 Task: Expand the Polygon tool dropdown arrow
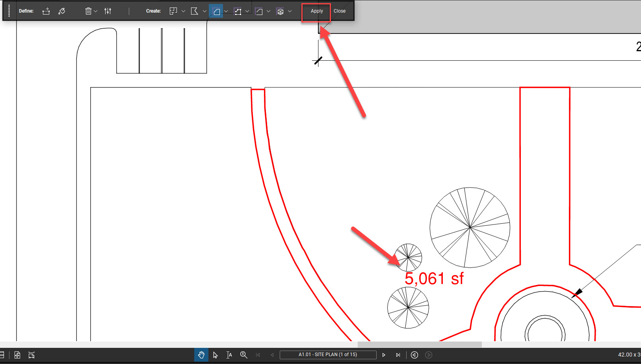(204, 11)
